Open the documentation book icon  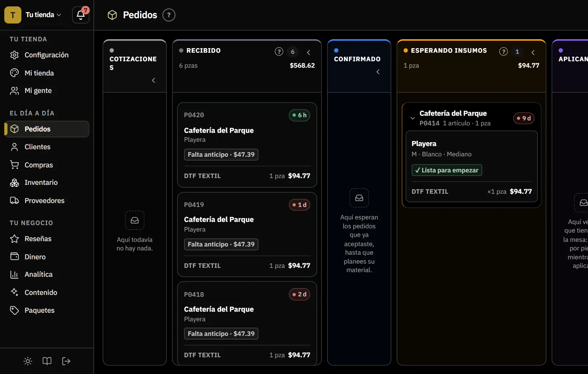click(47, 361)
